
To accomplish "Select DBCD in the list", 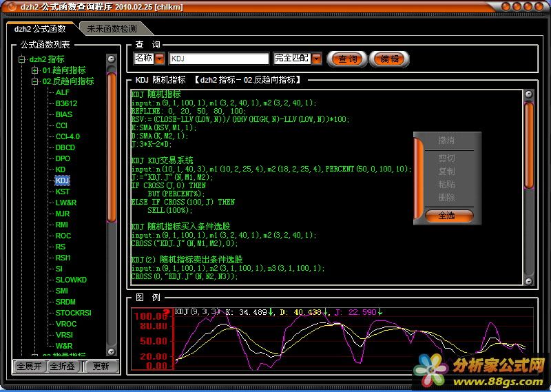I will click(x=65, y=147).
